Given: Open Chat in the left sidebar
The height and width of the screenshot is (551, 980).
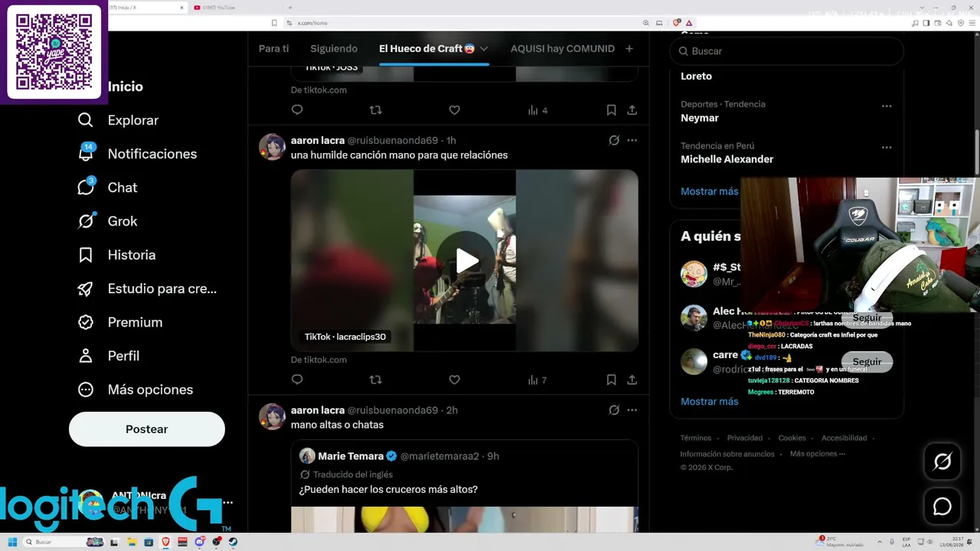Looking at the screenshot, I should point(107,187).
